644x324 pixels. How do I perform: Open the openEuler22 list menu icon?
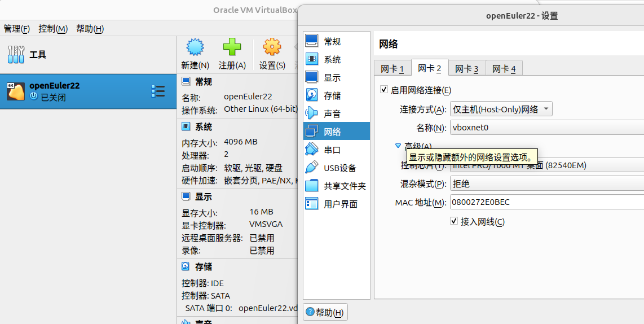click(158, 91)
